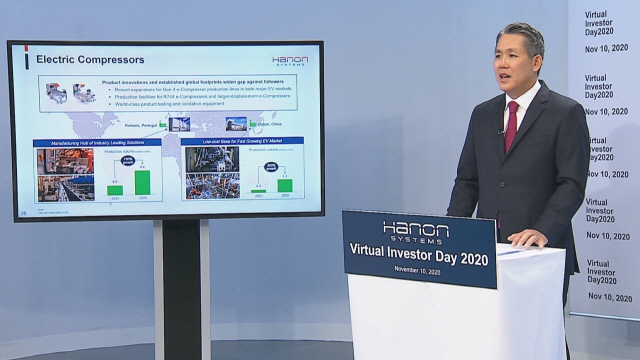640x360 pixels.
Task: Click the 150% growth badge on left chart
Action: click(x=128, y=160)
